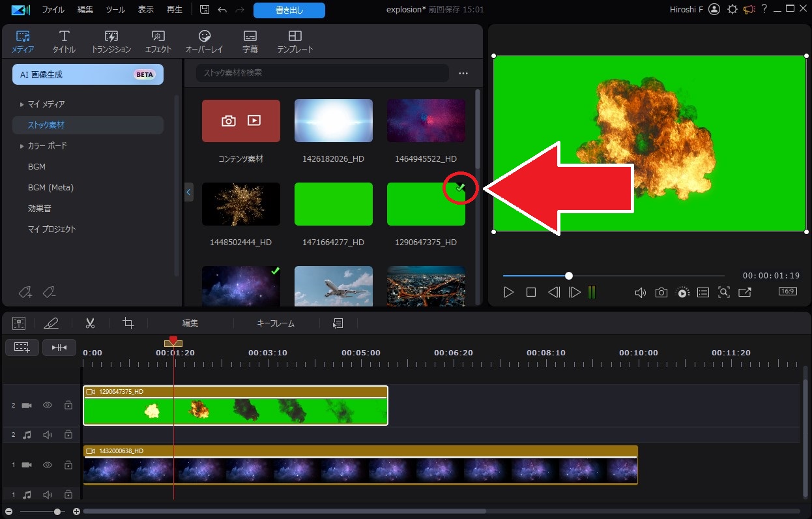Open the Overlay room
812x519 pixels.
[x=204, y=42]
